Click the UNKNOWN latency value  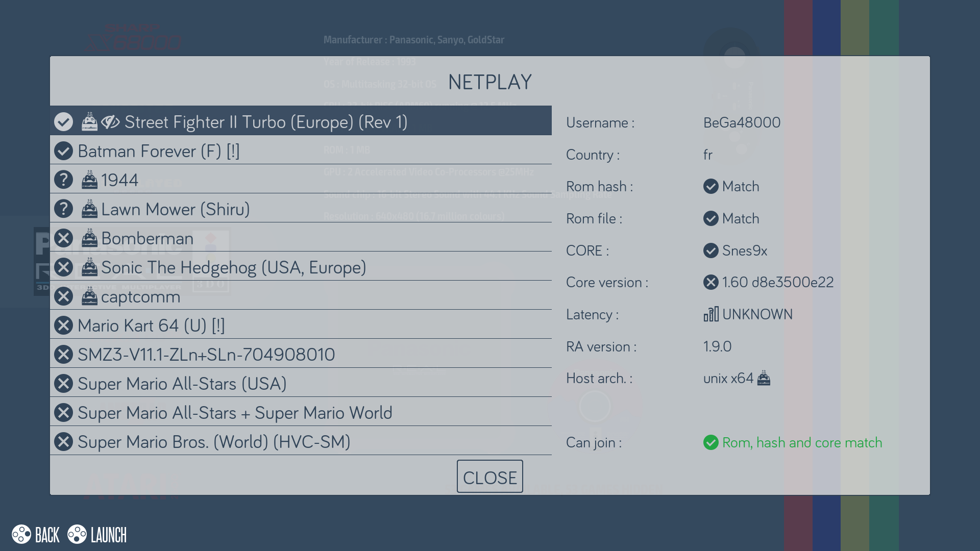pos(757,315)
